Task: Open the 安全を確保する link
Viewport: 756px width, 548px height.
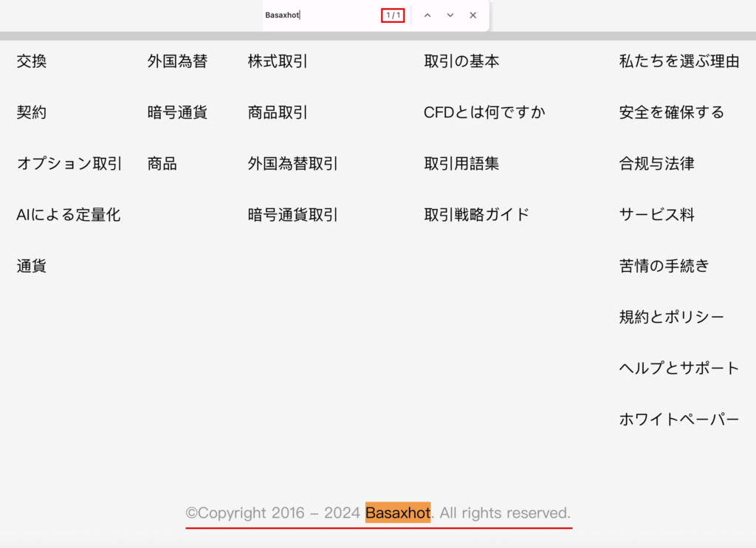Action: 672,112
